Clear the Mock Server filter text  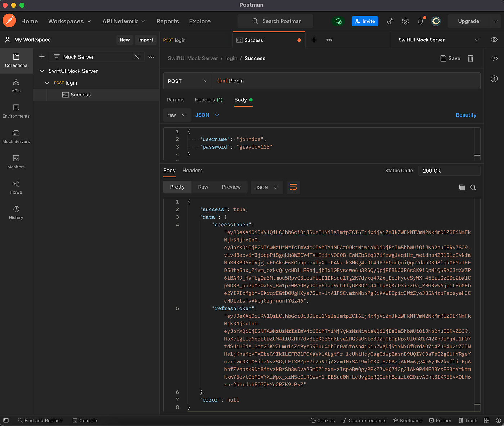pyautogui.click(x=137, y=57)
